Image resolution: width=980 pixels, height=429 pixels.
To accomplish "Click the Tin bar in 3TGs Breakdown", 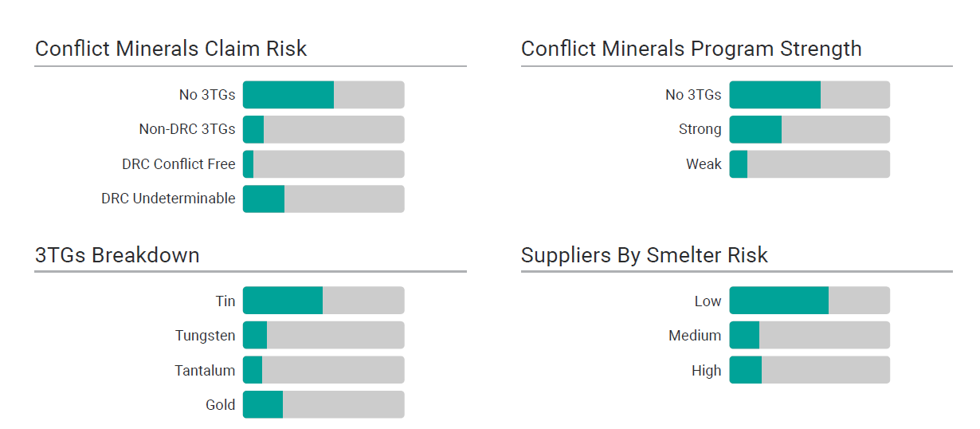I will 323,301.
